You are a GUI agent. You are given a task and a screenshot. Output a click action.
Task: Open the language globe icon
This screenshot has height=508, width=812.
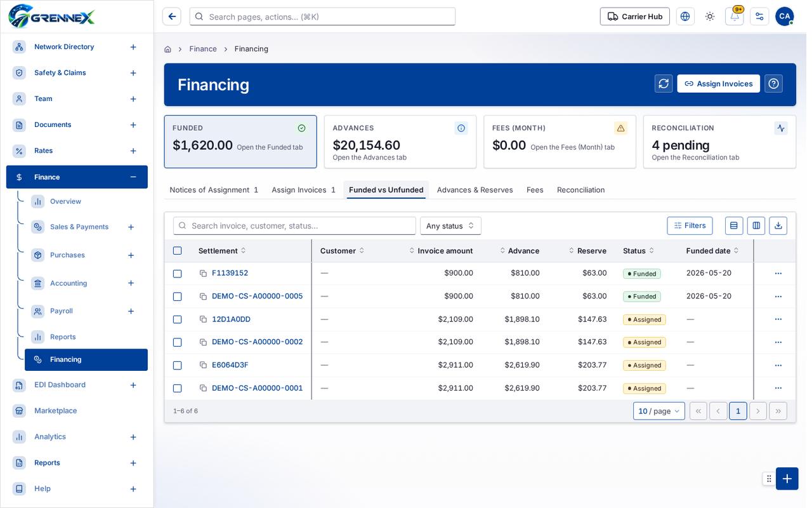[x=685, y=17]
